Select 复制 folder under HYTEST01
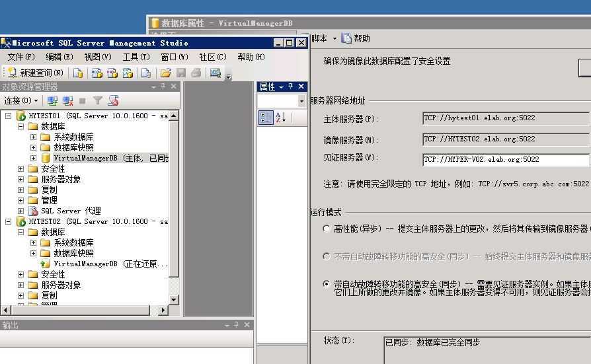 point(49,190)
